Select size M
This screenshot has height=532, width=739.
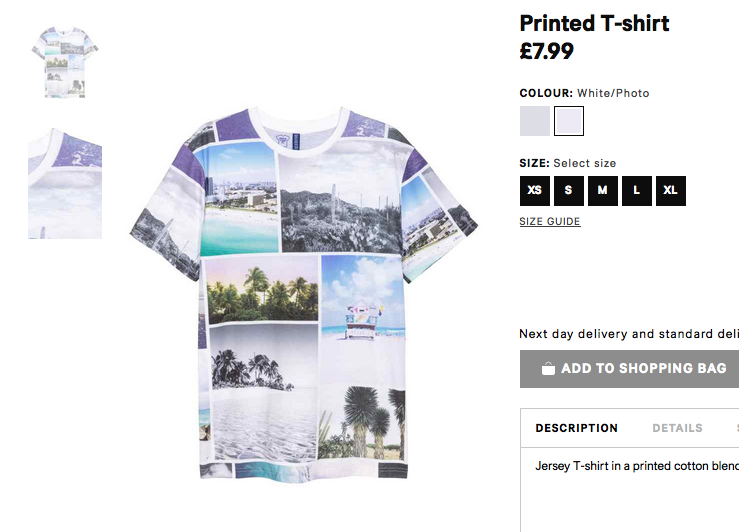coord(603,191)
